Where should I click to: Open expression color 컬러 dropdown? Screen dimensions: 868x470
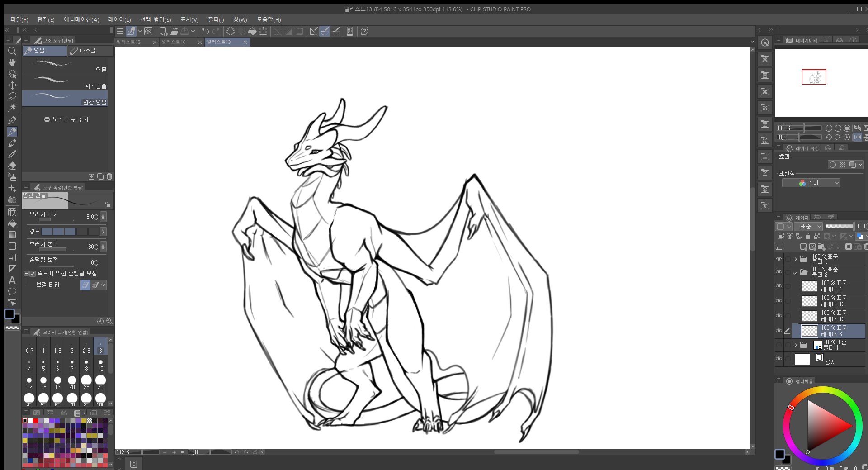pyautogui.click(x=811, y=183)
